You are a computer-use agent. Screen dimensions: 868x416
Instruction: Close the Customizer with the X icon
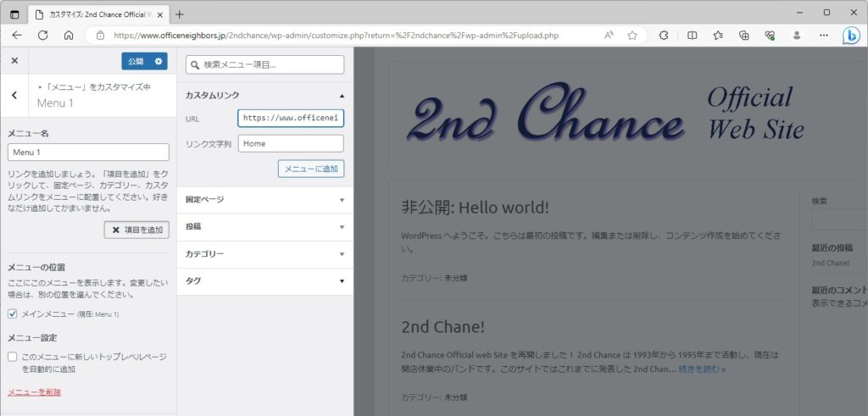pos(14,61)
